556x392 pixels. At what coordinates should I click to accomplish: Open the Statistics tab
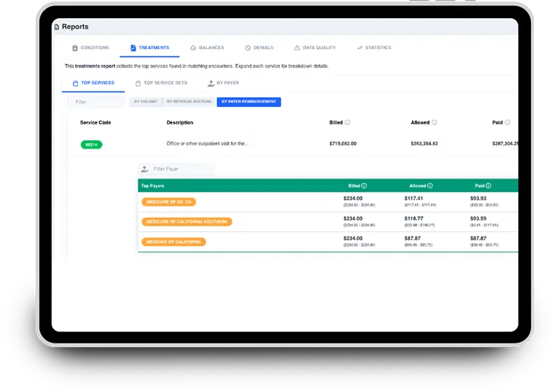(x=374, y=48)
